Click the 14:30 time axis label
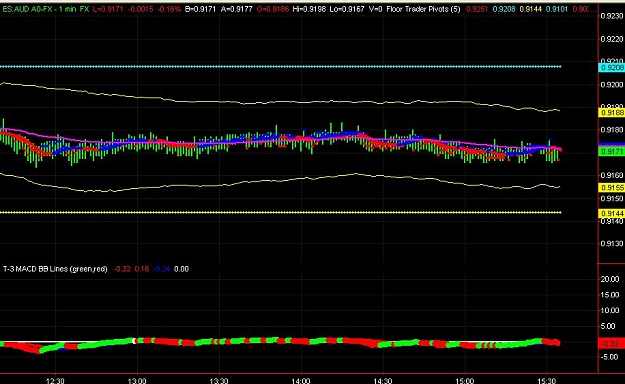Viewport: 625px width, 384px height. coord(383,381)
